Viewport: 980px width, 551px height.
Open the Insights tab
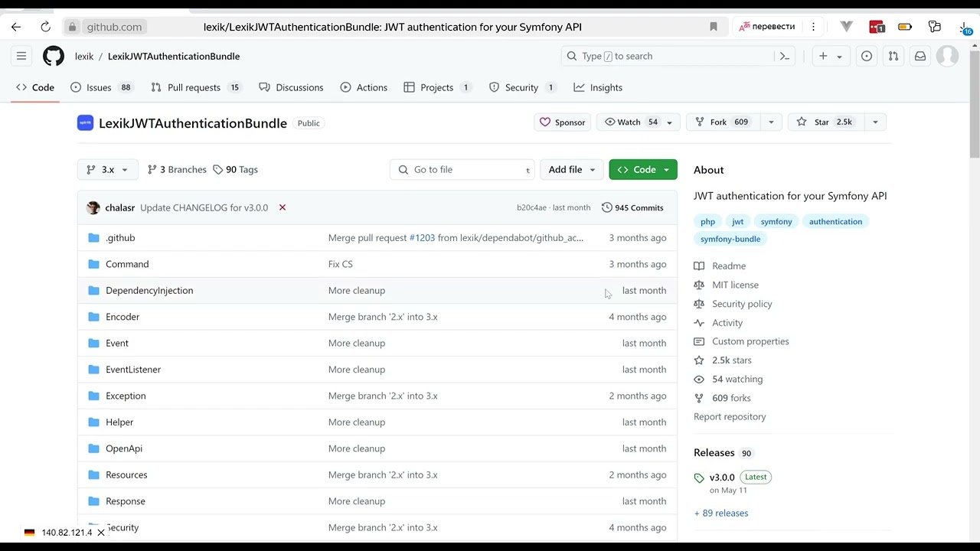coord(598,87)
